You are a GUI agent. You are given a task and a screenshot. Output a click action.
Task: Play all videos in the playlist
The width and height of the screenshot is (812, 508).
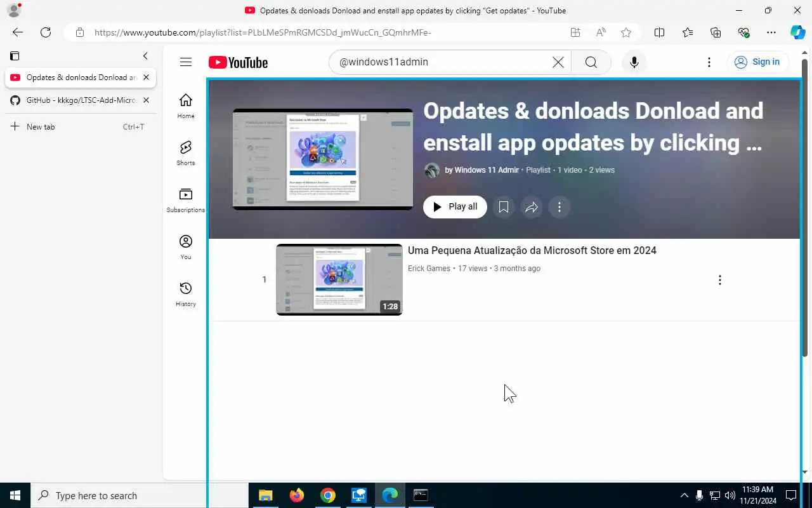(455, 207)
